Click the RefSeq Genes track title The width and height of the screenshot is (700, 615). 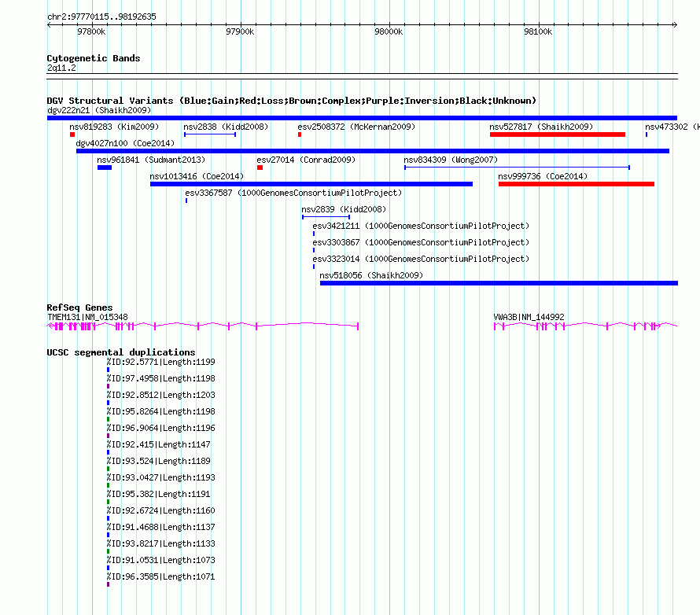[x=79, y=307]
